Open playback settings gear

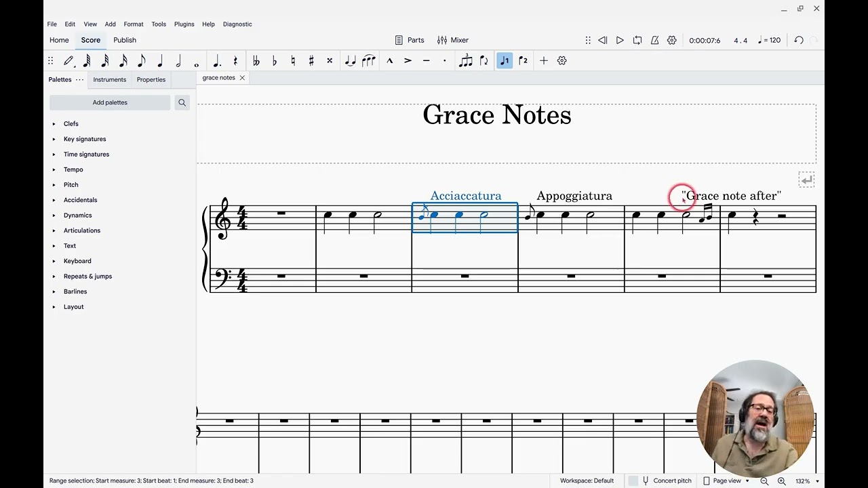[x=671, y=40]
